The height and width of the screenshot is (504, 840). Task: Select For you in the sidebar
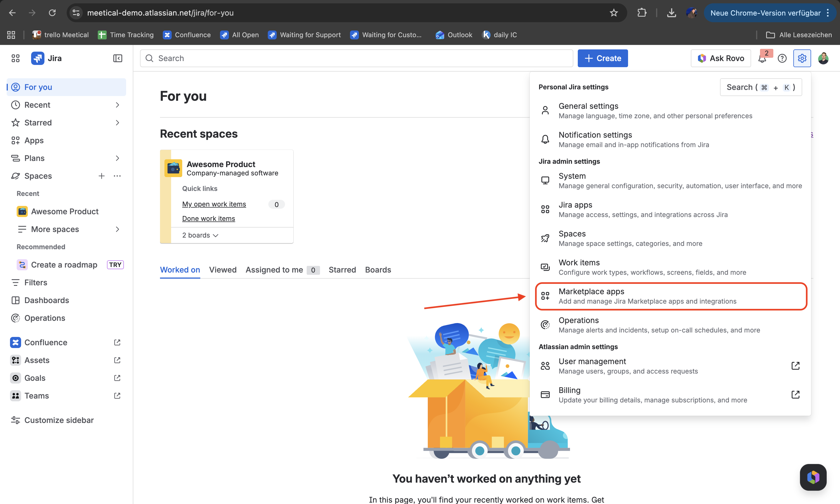[66, 87]
